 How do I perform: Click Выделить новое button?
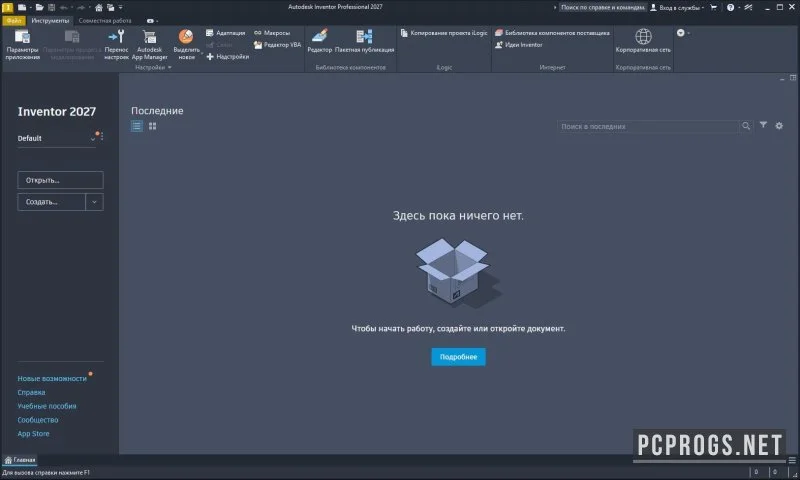click(186, 45)
